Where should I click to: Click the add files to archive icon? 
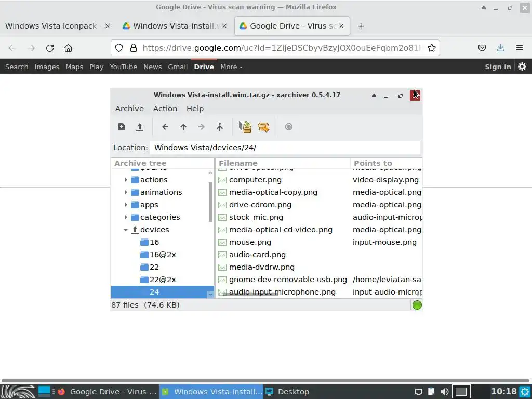[x=245, y=127]
